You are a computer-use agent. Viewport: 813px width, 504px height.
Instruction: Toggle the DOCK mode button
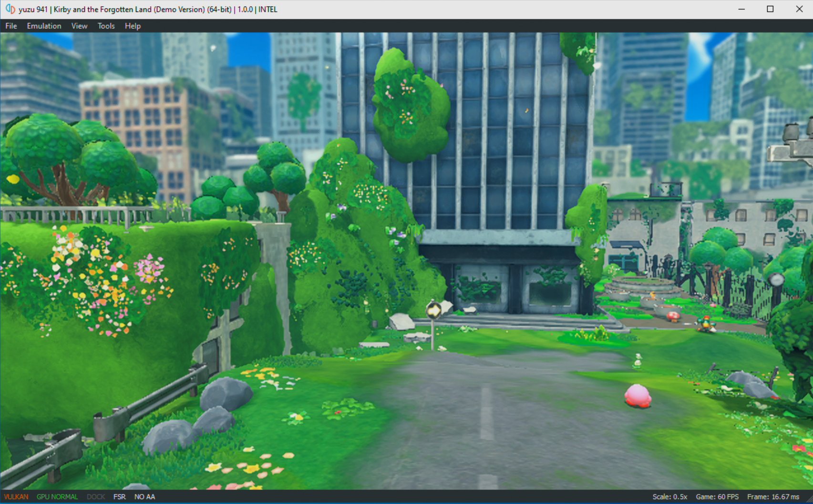pyautogui.click(x=96, y=496)
